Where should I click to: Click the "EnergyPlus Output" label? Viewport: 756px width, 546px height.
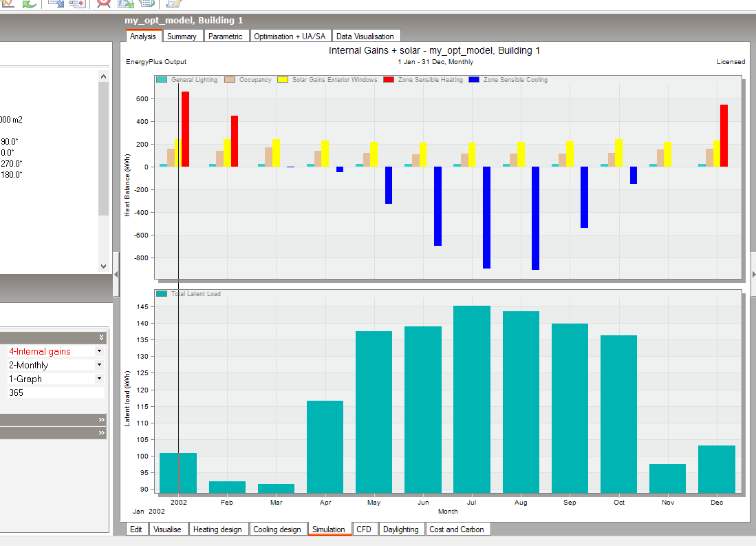(156, 62)
